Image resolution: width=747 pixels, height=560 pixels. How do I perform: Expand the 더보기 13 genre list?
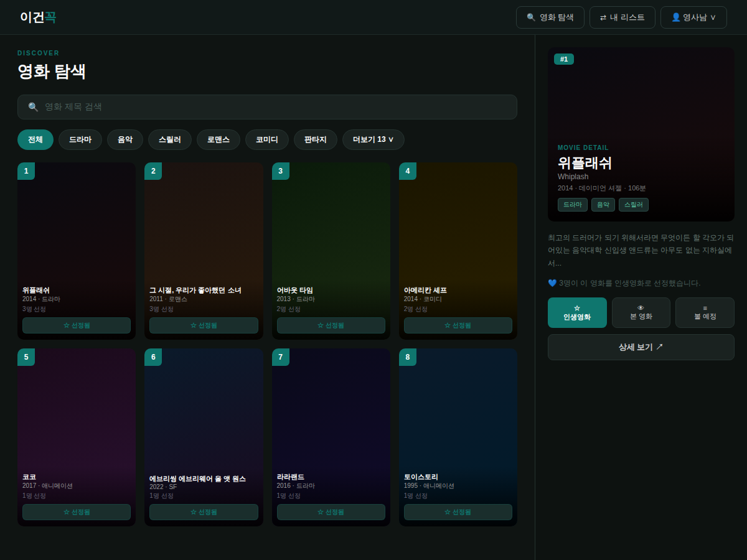(374, 139)
